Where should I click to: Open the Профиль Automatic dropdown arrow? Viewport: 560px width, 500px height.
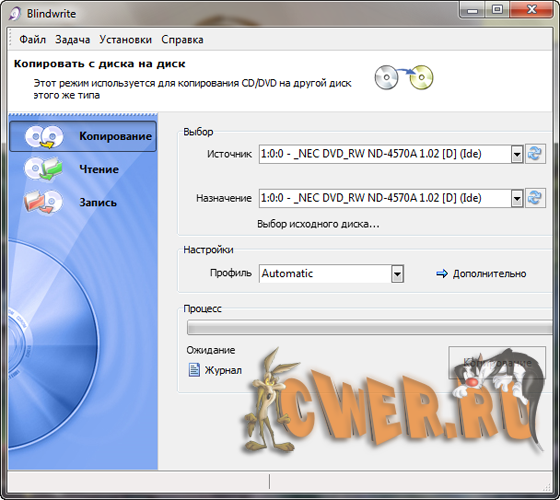pyautogui.click(x=397, y=274)
